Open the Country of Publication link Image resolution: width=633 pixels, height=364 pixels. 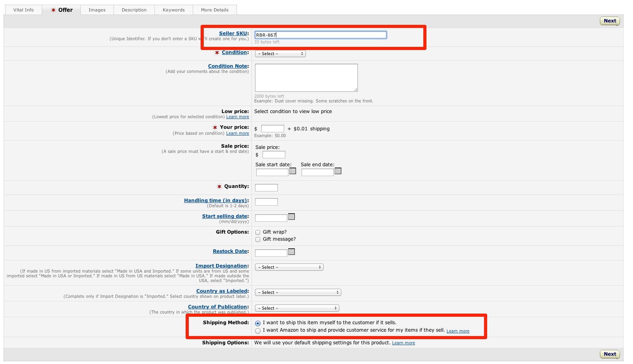coord(218,307)
